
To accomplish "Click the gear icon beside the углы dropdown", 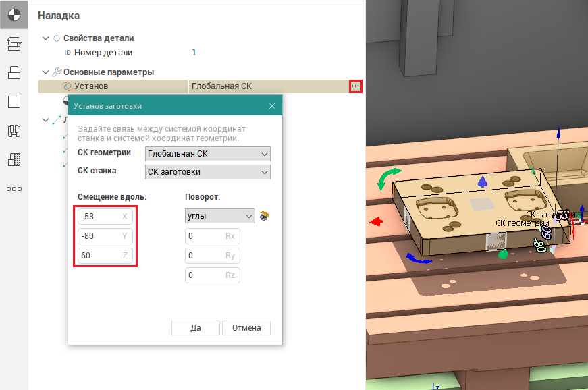I will [x=265, y=216].
